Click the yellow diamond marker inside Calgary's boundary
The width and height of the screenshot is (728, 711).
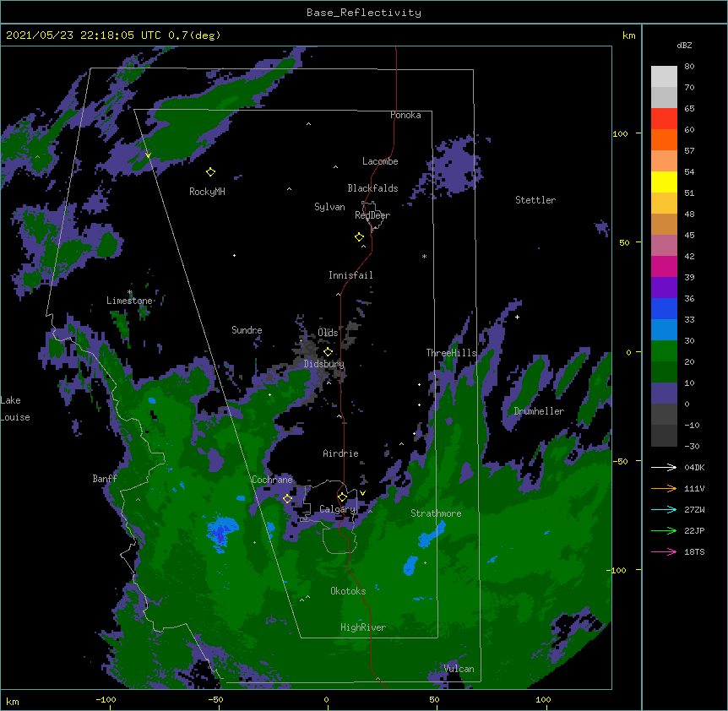coord(342,497)
